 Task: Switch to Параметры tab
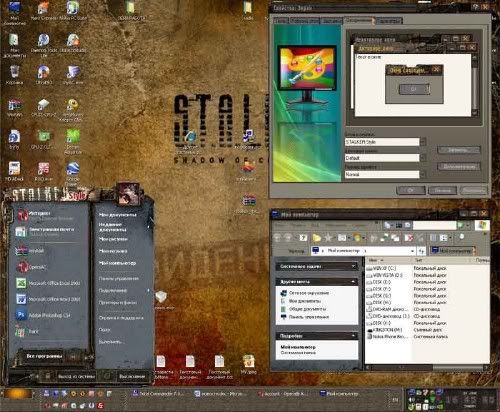coord(389,21)
